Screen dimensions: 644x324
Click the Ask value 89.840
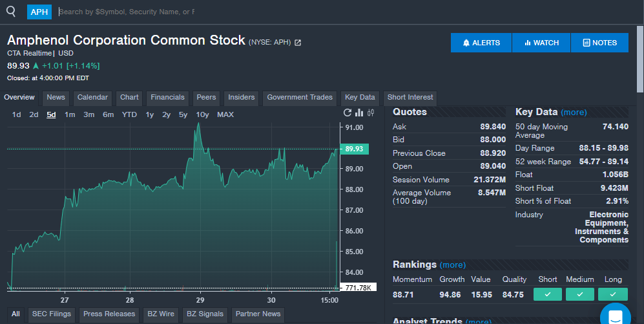point(493,127)
